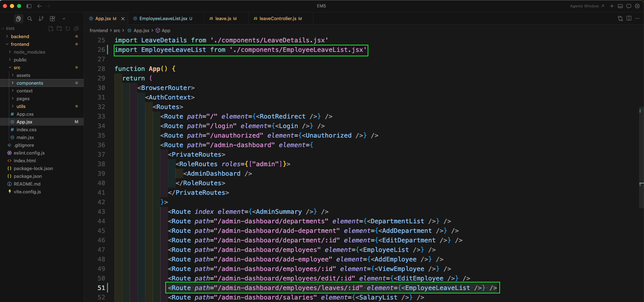Collapse the src folder
The width and height of the screenshot is (644, 302).
[42, 67]
